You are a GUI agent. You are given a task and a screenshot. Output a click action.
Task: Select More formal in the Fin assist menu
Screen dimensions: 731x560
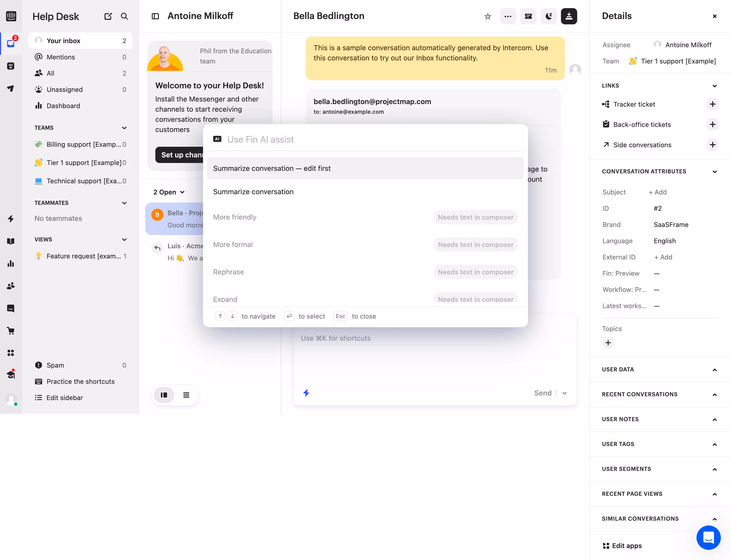pyautogui.click(x=233, y=244)
